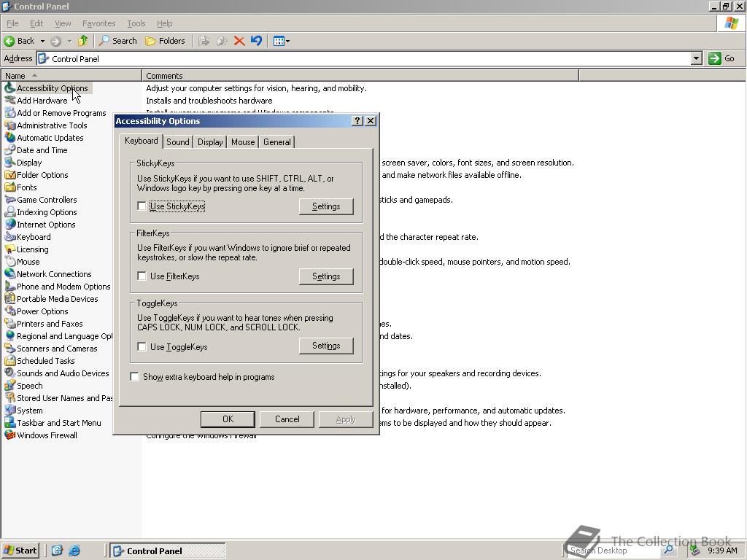This screenshot has width=747, height=560.
Task: Select the Mouse icon in the list
Action: pos(9,262)
